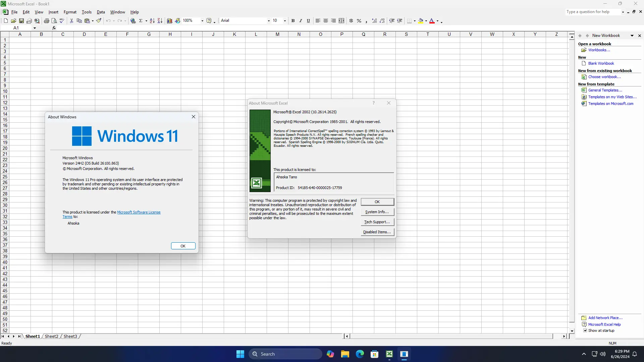The image size is (644, 362).
Task: Expand the Borders dropdown arrow
Action: (x=415, y=21)
